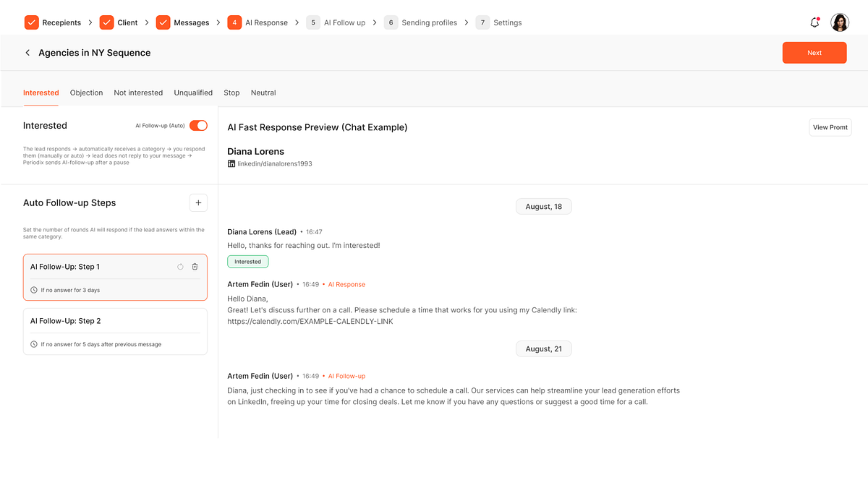868x488 pixels.
Task: Open the Unqualified category tab
Action: tap(193, 93)
